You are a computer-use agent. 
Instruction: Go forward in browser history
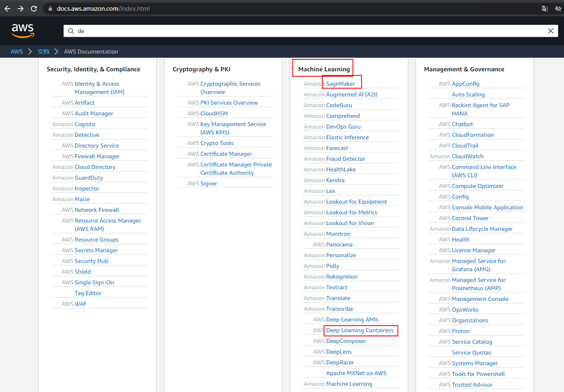[x=21, y=8]
